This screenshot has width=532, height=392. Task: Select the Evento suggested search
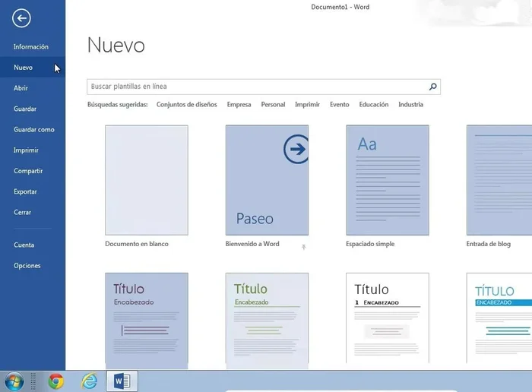[x=339, y=104]
